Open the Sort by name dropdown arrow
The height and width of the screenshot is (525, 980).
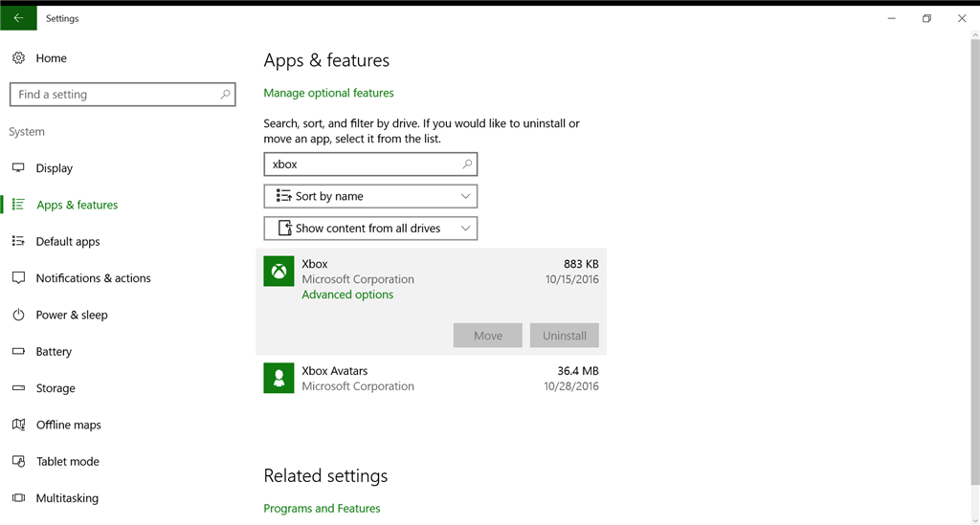coord(466,196)
